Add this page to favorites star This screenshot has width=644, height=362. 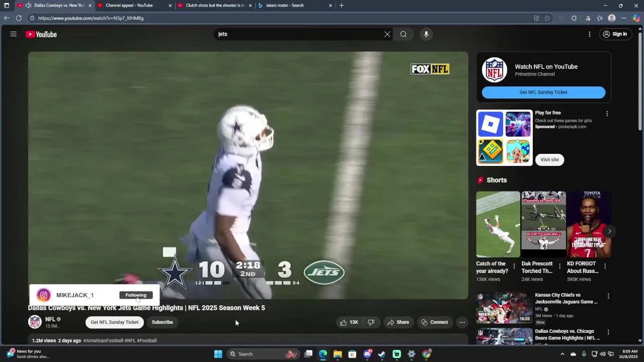pyautogui.click(x=547, y=18)
